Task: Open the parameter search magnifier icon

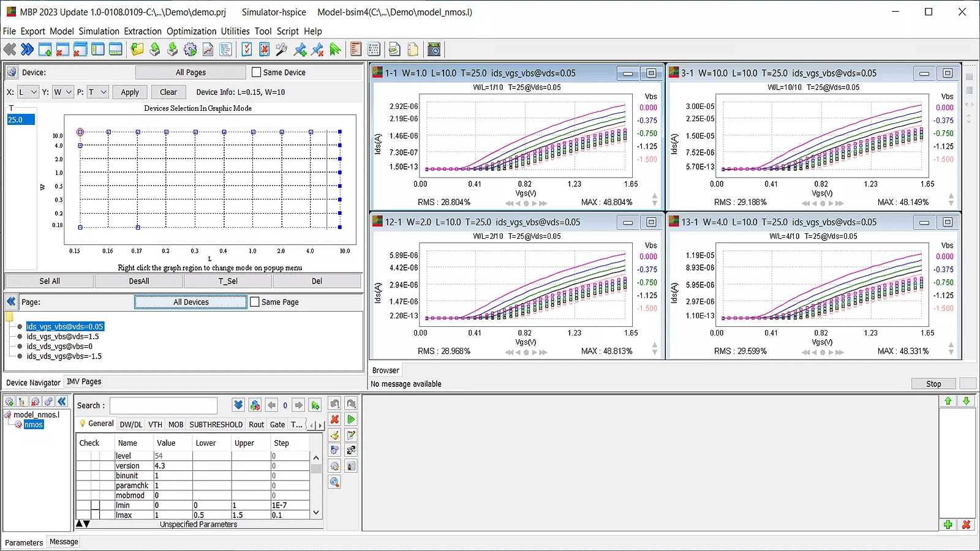Action: pyautogui.click(x=334, y=482)
